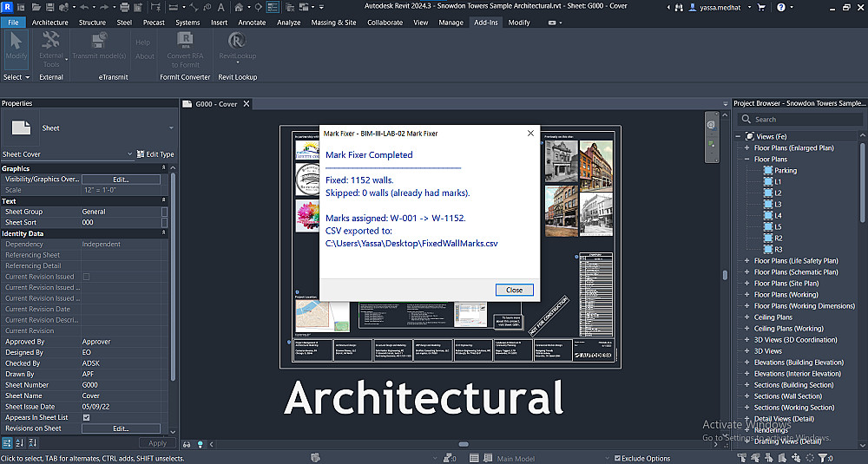Click the Filter icon in status bar

coord(823,458)
